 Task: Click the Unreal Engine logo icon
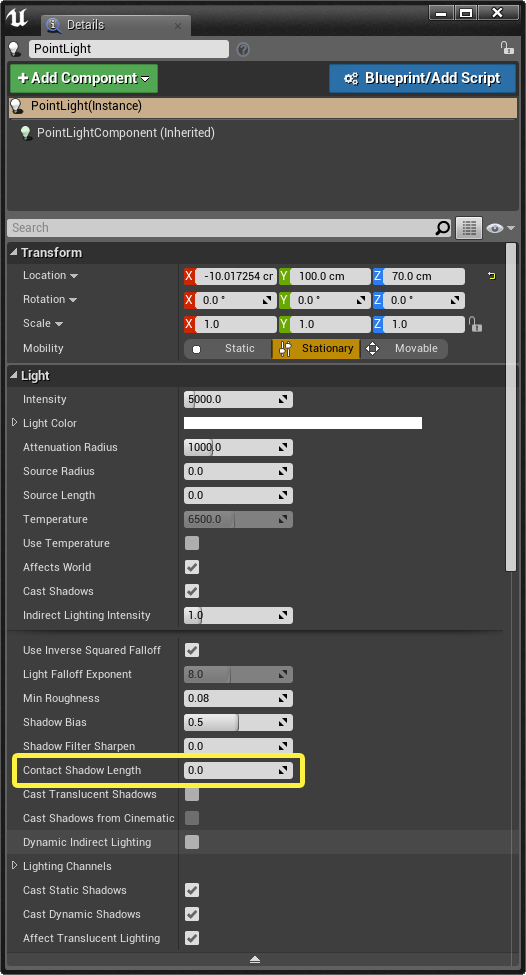(17, 18)
